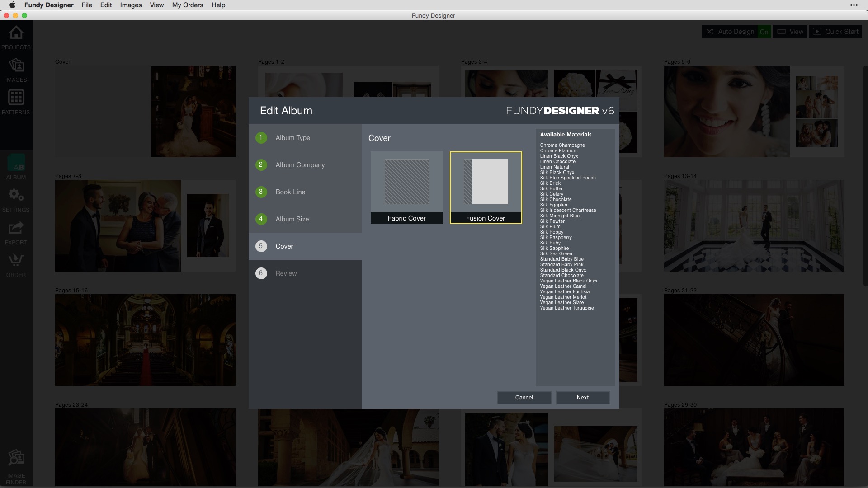Viewport: 868px width, 488px height.
Task: Click Silk Sea Green material
Action: tap(556, 253)
